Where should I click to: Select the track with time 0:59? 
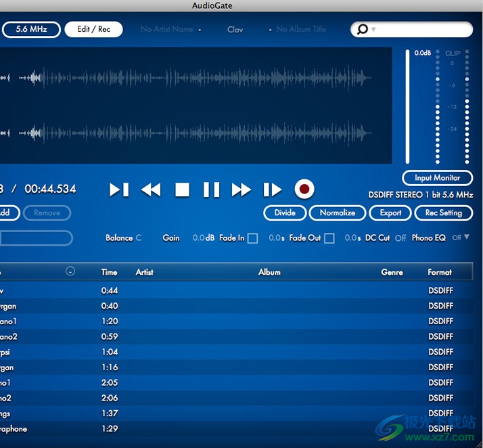tap(236, 336)
